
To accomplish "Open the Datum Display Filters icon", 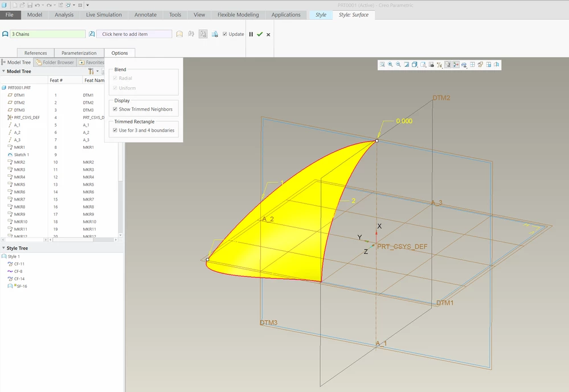I will click(440, 64).
